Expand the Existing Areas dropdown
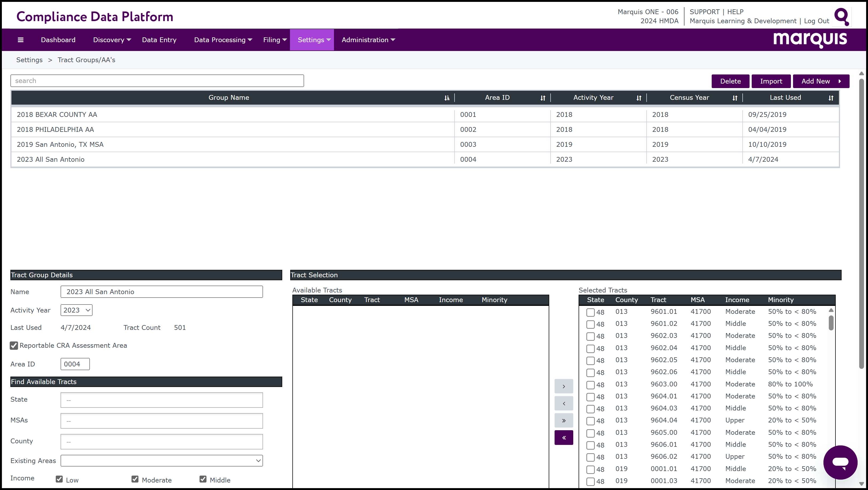 tap(161, 461)
